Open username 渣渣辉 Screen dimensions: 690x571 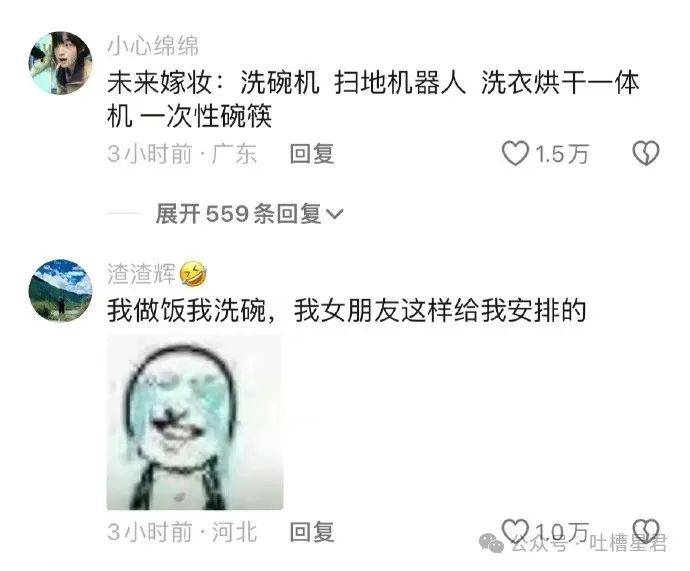142,274
